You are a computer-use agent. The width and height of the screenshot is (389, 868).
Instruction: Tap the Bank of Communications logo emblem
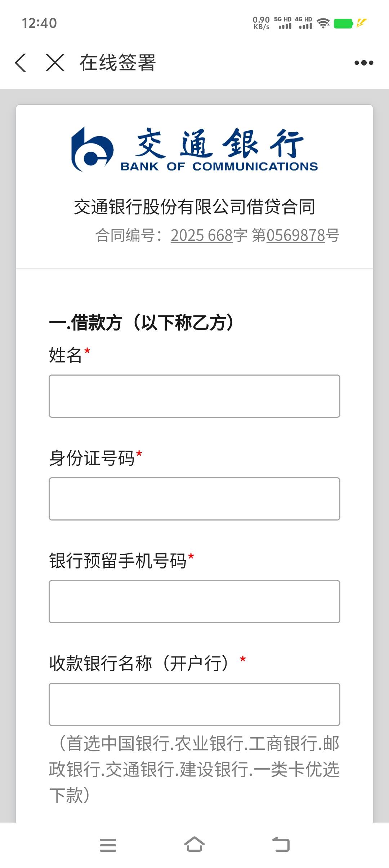[92, 149]
